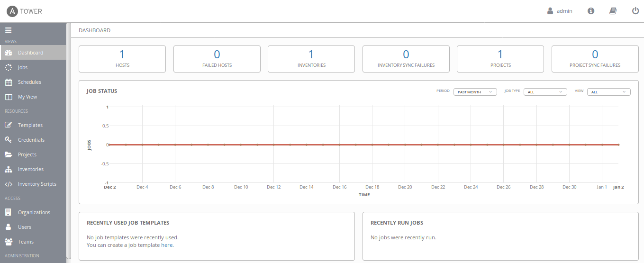Expand the Period dropdown showing Past Month
Image resolution: width=644 pixels, height=263 pixels.
pos(475,92)
